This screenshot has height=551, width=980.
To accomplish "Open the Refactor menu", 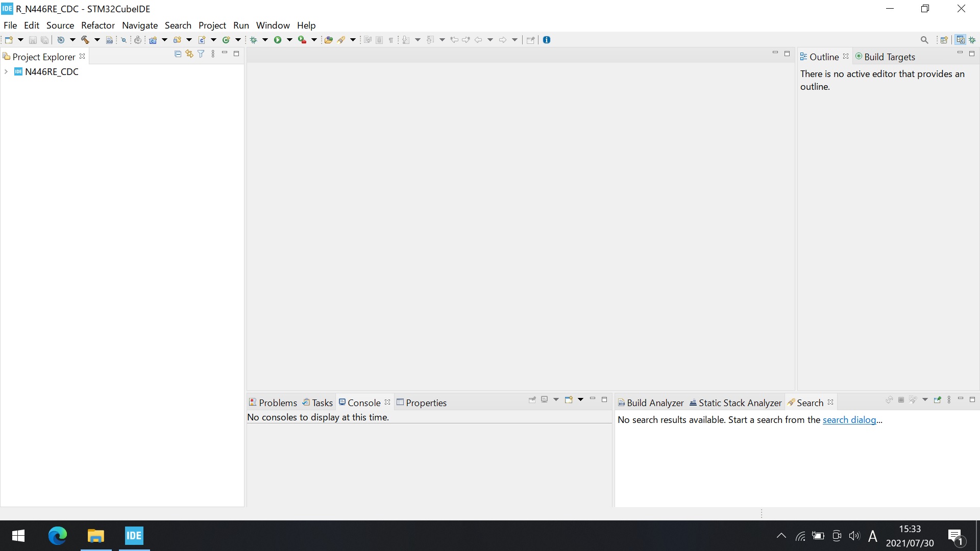I will [98, 25].
